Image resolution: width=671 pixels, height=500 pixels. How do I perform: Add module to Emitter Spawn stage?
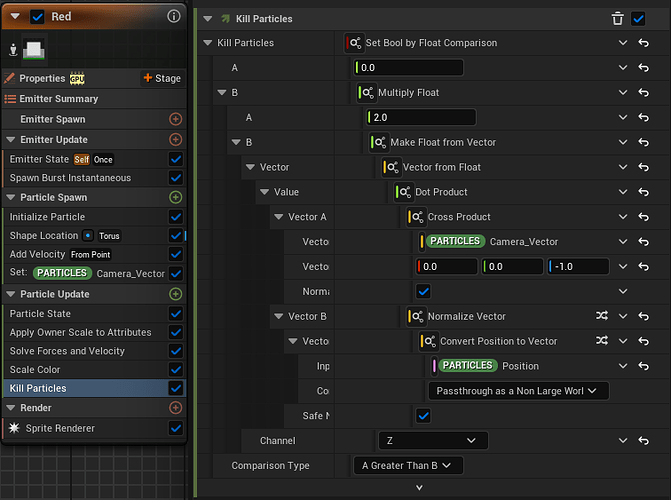pyautogui.click(x=175, y=119)
